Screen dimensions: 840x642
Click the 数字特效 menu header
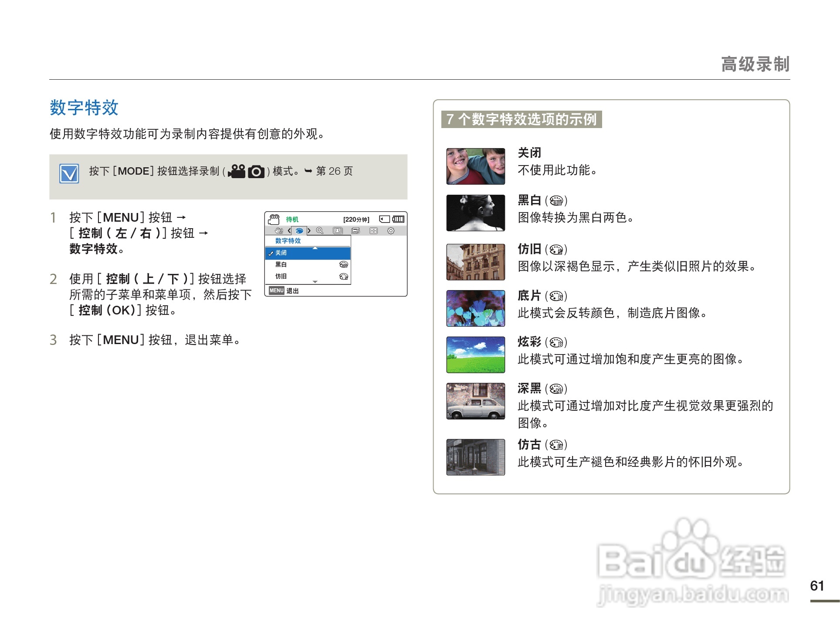288,241
